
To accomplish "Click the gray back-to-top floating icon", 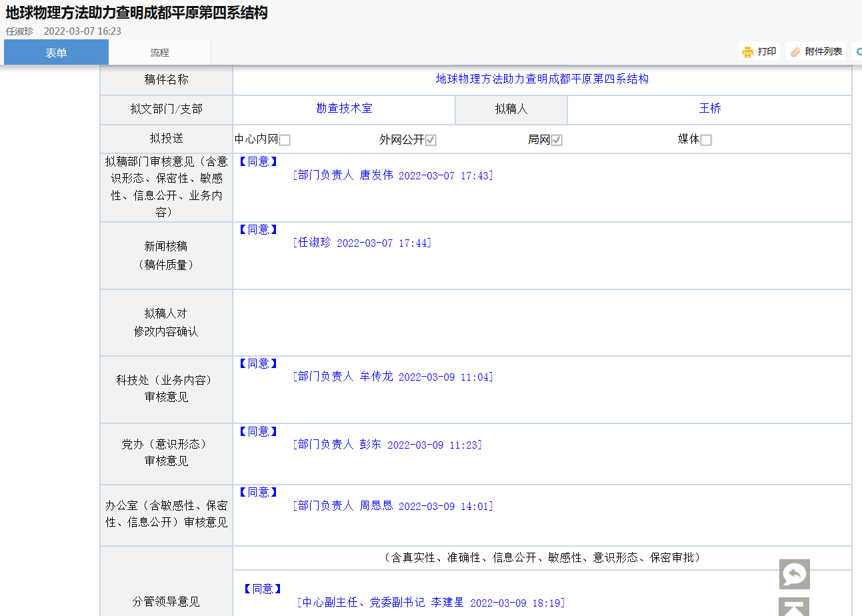I will coord(795,607).
